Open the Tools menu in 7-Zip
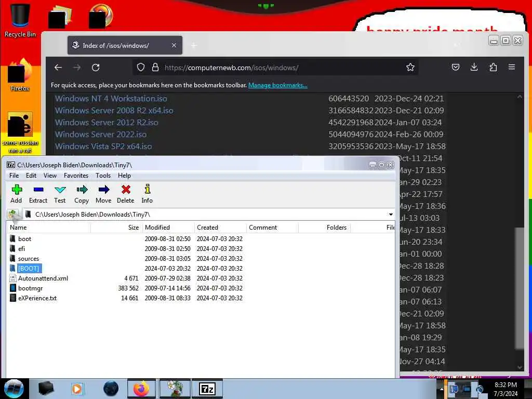Viewport: 532px width, 399px height. click(103, 176)
